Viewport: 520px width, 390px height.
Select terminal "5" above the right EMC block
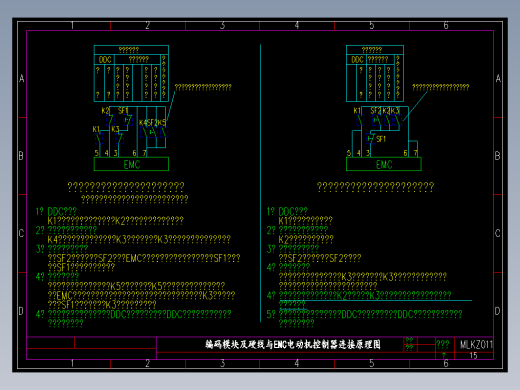[x=349, y=153]
